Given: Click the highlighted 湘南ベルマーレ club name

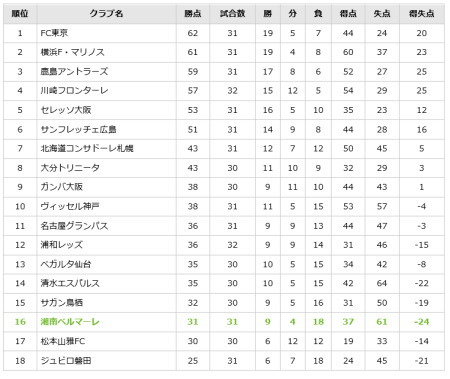Looking at the screenshot, I should [70, 322].
